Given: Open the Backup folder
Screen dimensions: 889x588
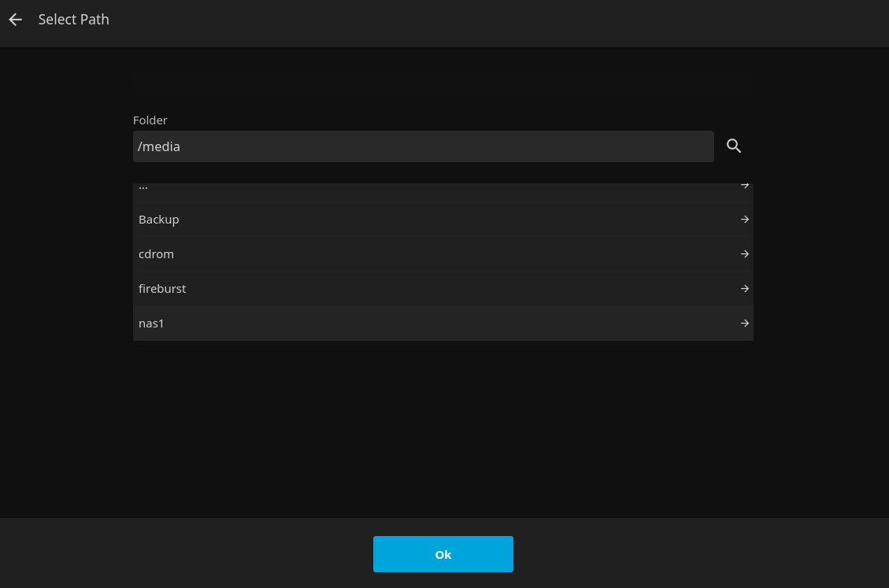Looking at the screenshot, I should tap(159, 220).
